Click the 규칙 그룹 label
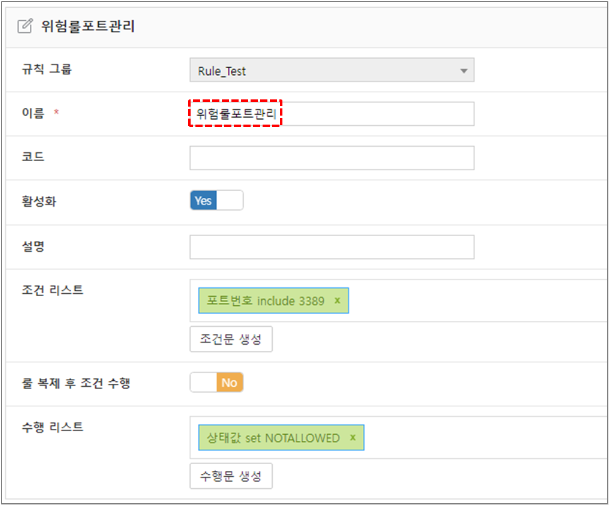The width and height of the screenshot is (610, 506). point(47,69)
